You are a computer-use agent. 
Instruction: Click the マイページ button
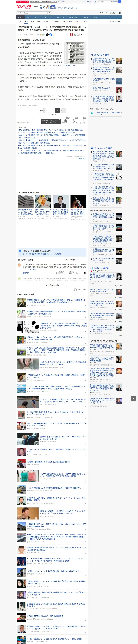click(x=103, y=13)
